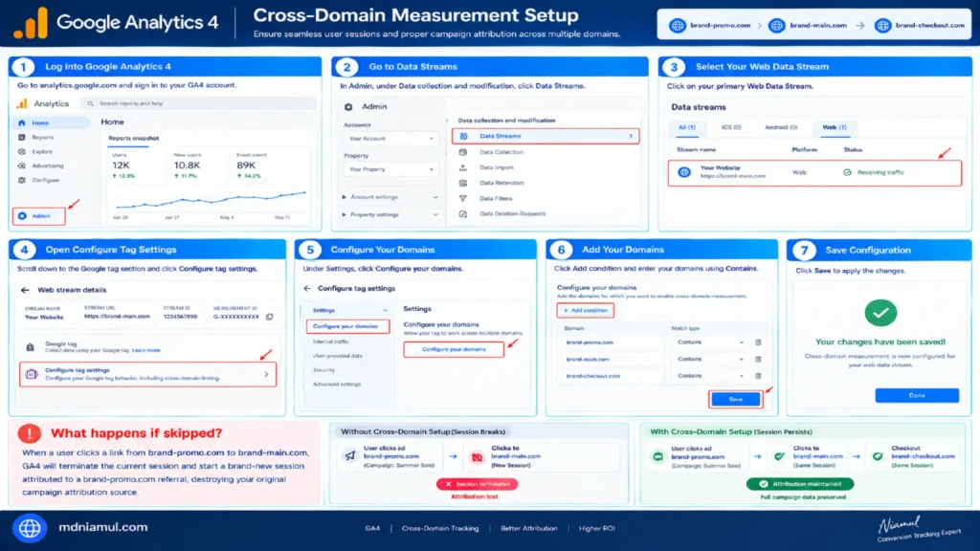Switch to the Web (1) tab
The width and height of the screenshot is (980, 551).
click(x=835, y=127)
